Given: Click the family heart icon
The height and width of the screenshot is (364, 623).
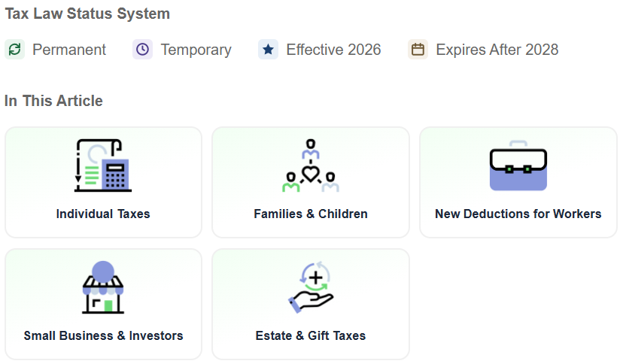Looking at the screenshot, I should [x=311, y=165].
